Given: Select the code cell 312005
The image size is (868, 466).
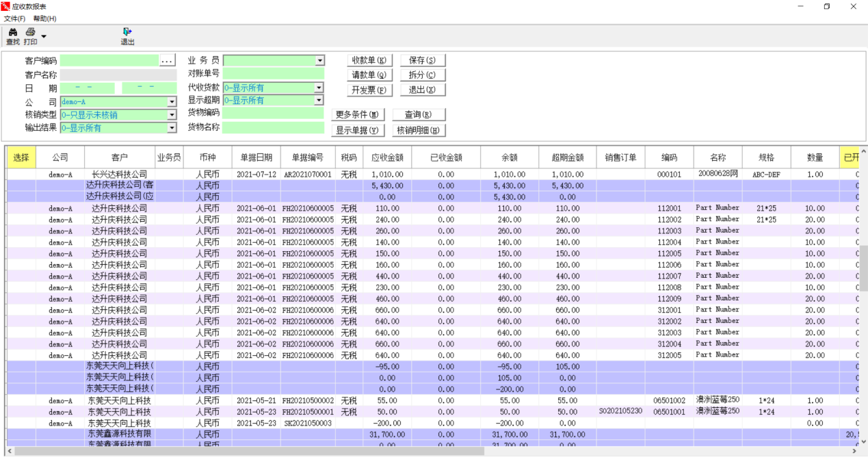Looking at the screenshot, I should click(x=670, y=356).
